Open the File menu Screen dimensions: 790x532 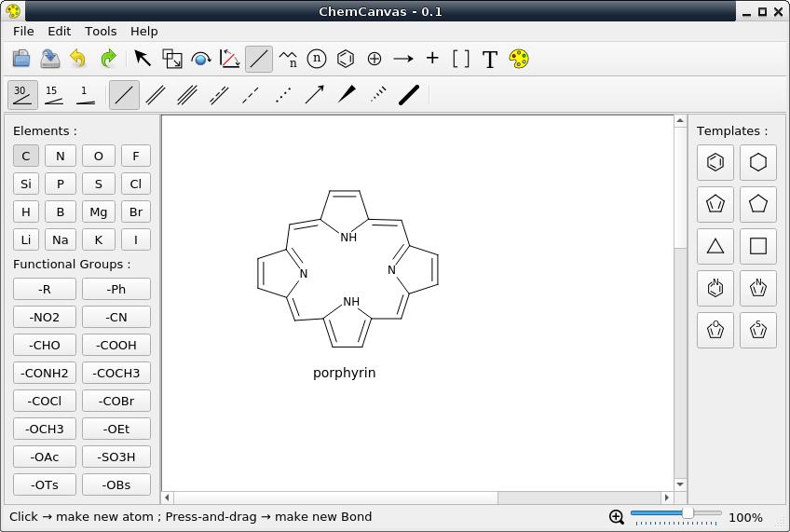[23, 32]
